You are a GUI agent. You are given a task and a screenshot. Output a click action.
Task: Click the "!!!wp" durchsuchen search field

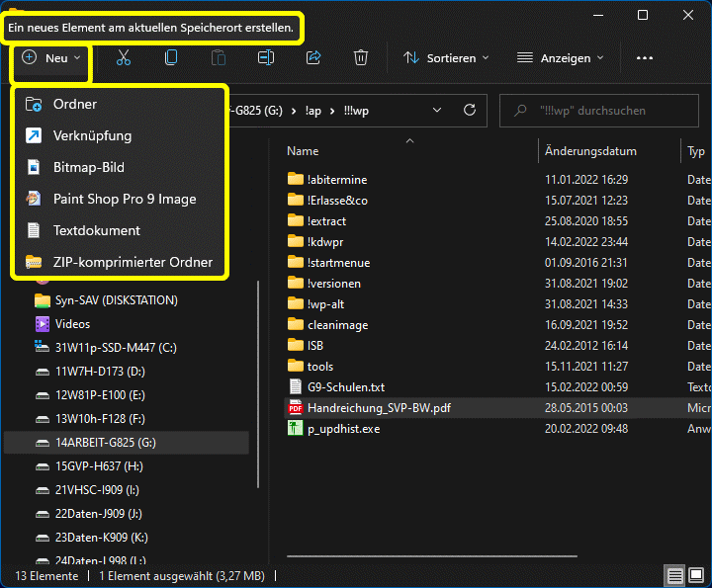[x=603, y=111]
